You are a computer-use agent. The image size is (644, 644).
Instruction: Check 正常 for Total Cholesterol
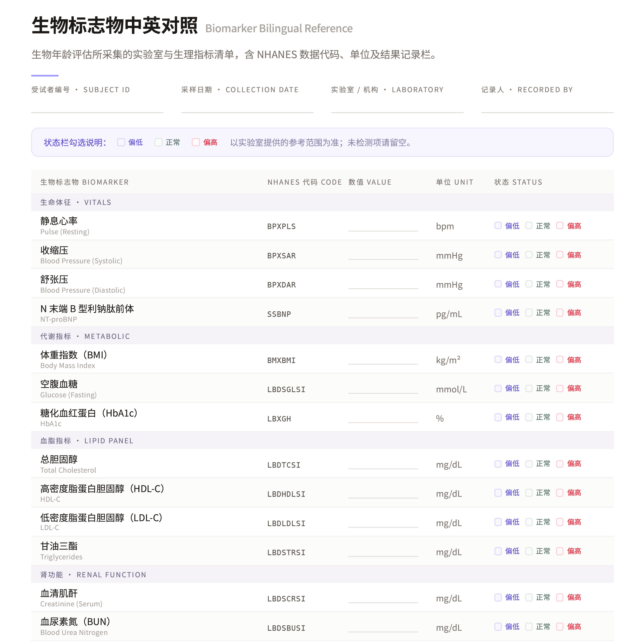tap(529, 464)
